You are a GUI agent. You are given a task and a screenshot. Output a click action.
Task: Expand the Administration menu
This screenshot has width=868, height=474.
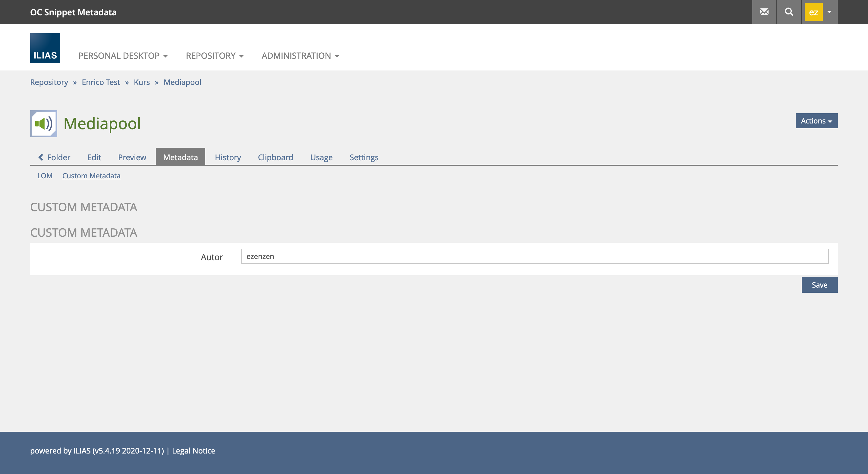click(300, 55)
